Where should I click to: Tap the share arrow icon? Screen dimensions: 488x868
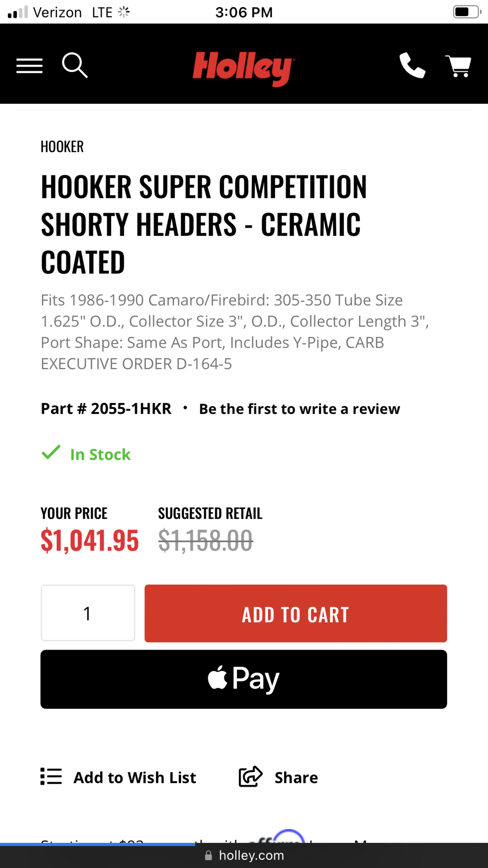coord(251,776)
